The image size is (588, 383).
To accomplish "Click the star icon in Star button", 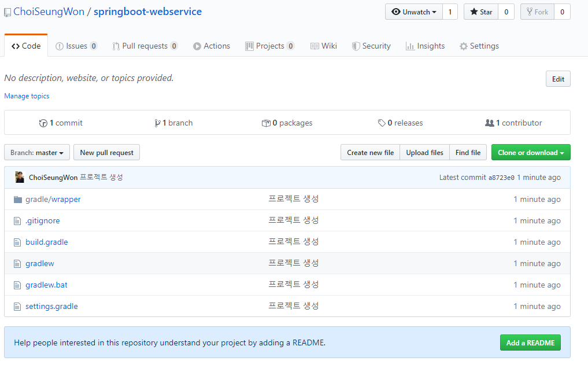I will 474,12.
